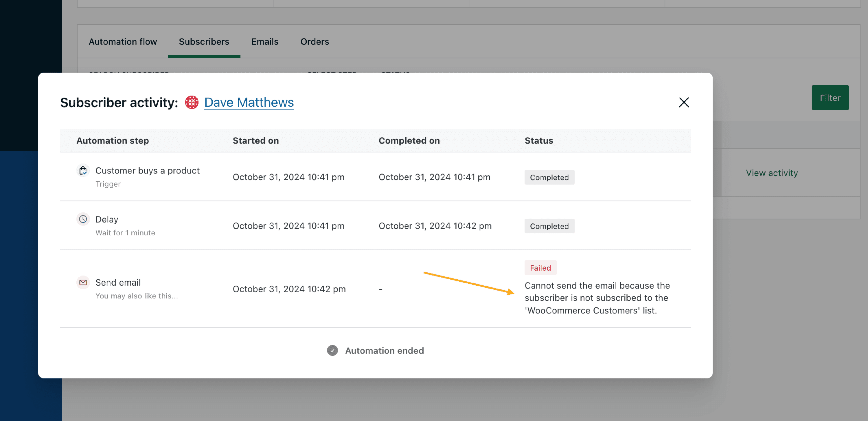Screen dimensions: 868x421
Task: Click the Send email envelope icon
Action: 83,282
